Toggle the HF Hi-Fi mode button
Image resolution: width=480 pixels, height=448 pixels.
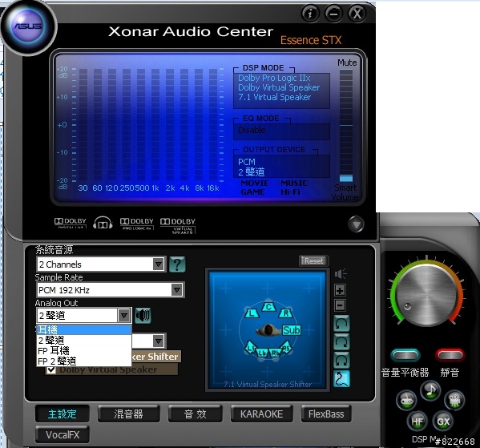coord(417,422)
